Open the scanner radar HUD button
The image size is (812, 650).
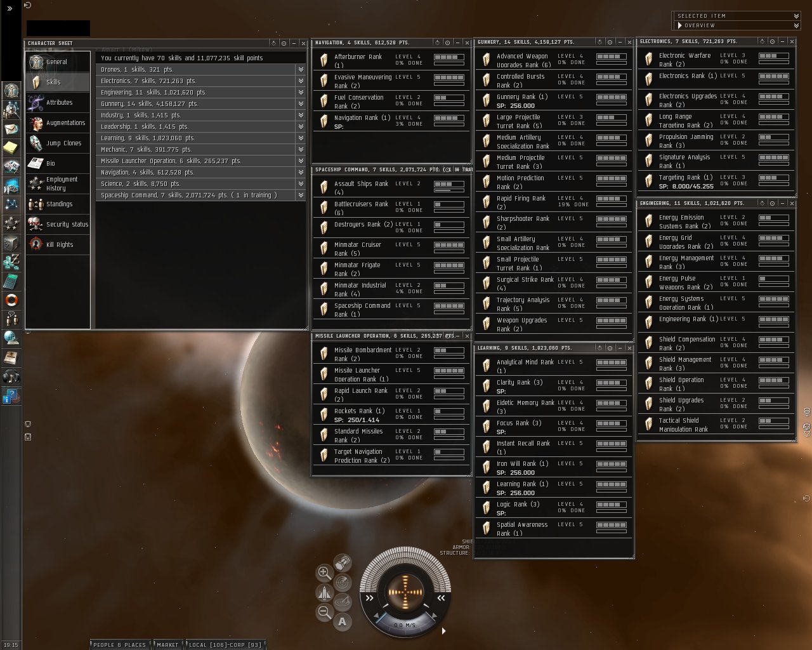tap(343, 581)
